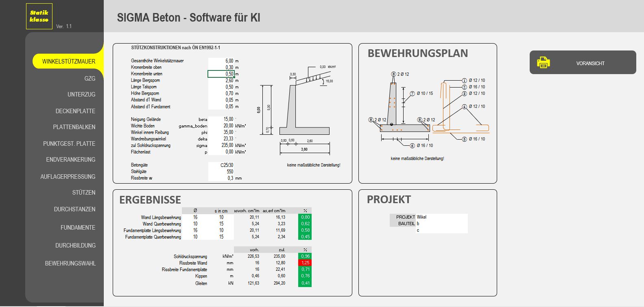644x307 pixels.
Task: Navigate to BEWEHRUNGSWAHL
Action: (70, 263)
